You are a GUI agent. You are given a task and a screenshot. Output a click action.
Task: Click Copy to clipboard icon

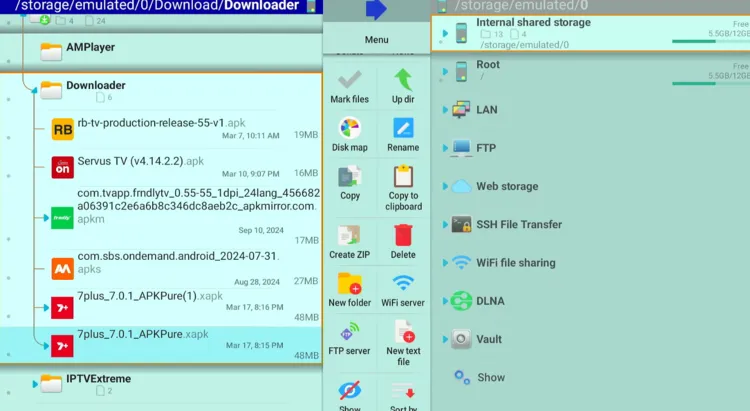coord(403,176)
